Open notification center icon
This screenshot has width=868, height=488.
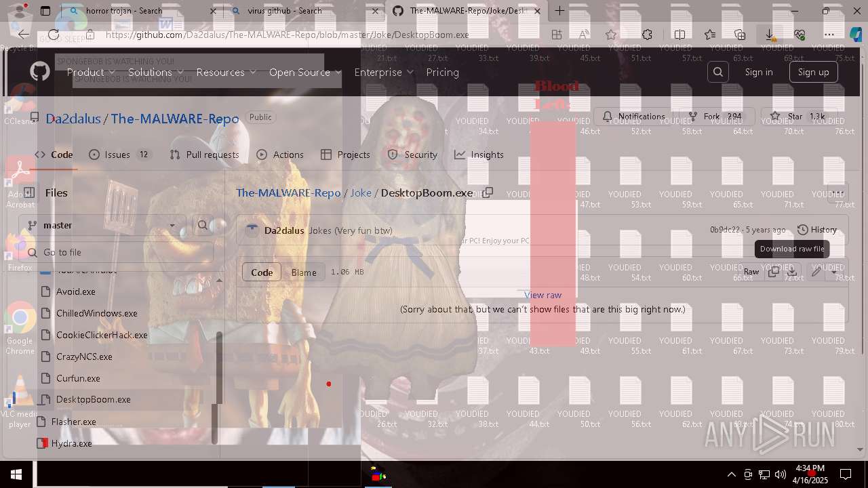click(846, 474)
